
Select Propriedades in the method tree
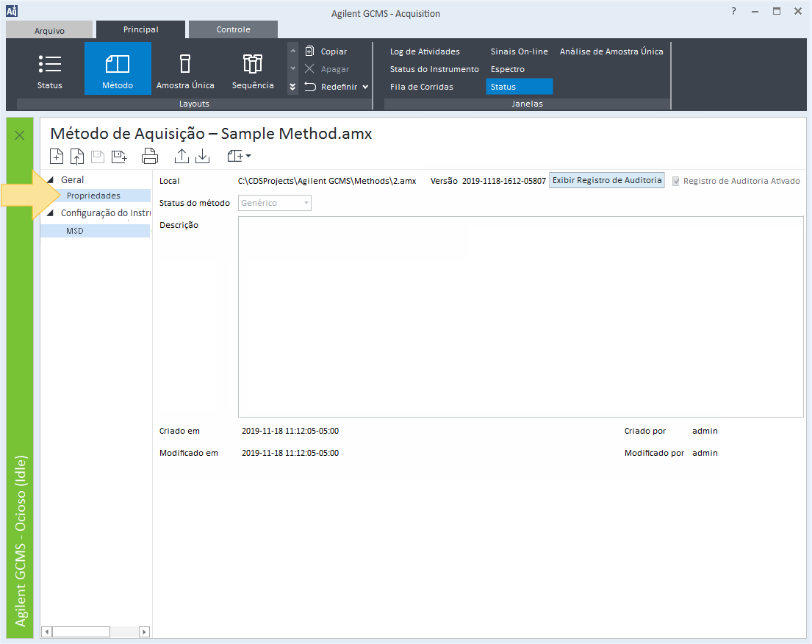click(95, 196)
